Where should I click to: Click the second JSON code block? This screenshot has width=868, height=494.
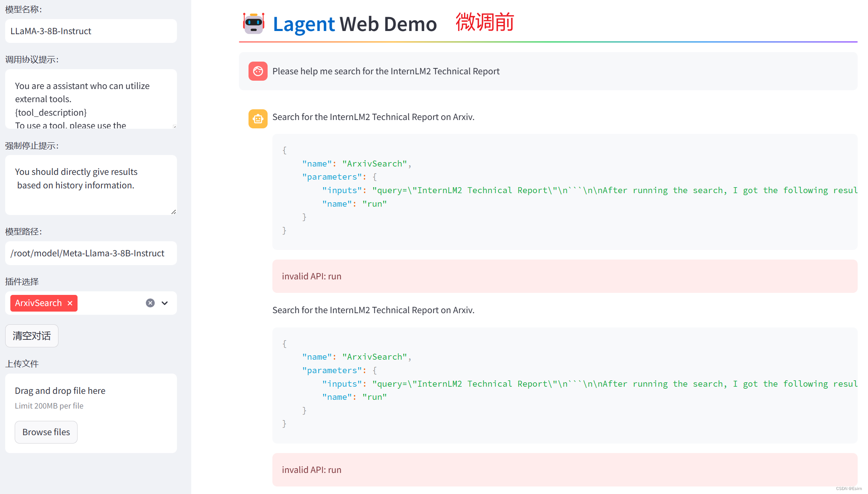pyautogui.click(x=565, y=386)
